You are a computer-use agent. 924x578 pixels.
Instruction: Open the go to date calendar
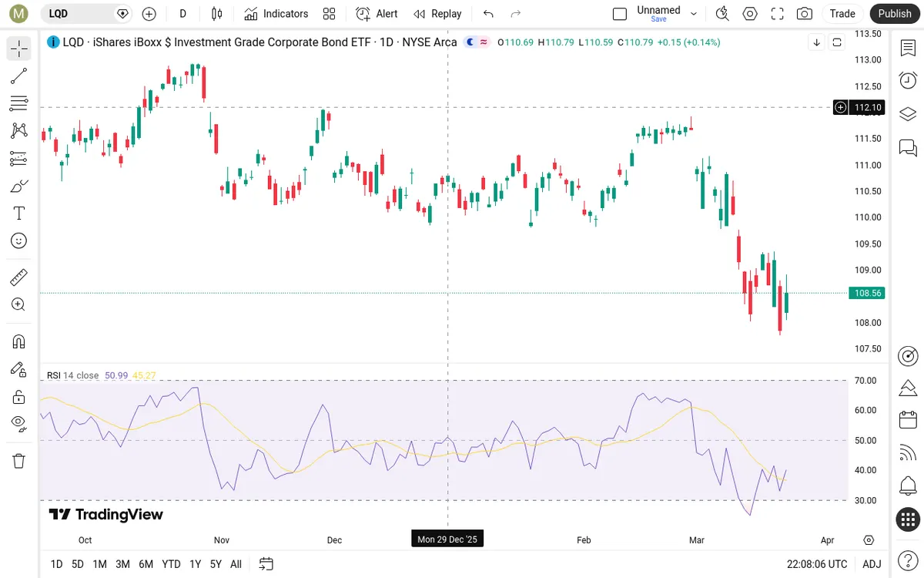[x=266, y=564]
